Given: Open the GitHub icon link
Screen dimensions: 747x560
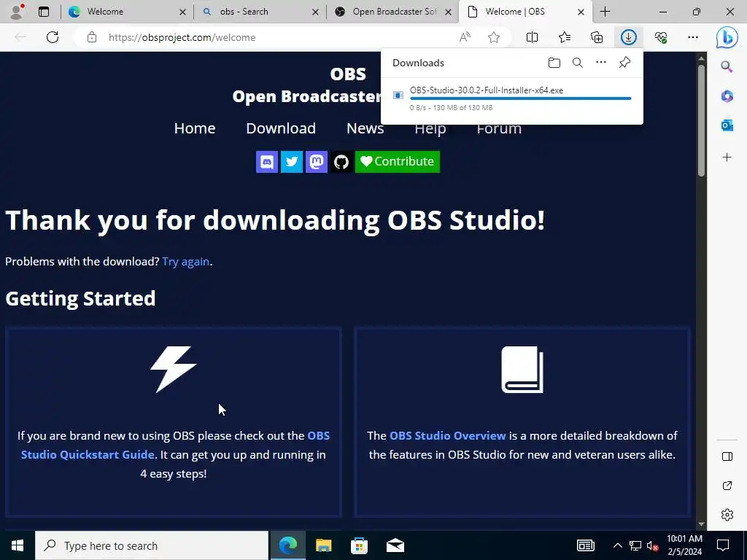Looking at the screenshot, I should [x=341, y=161].
